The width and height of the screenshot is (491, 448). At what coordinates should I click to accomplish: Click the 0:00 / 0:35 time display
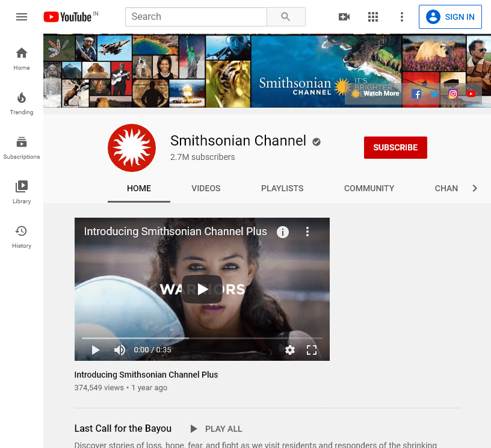click(152, 350)
